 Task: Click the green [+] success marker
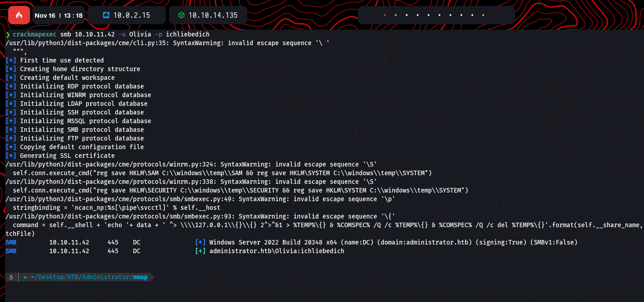point(200,251)
